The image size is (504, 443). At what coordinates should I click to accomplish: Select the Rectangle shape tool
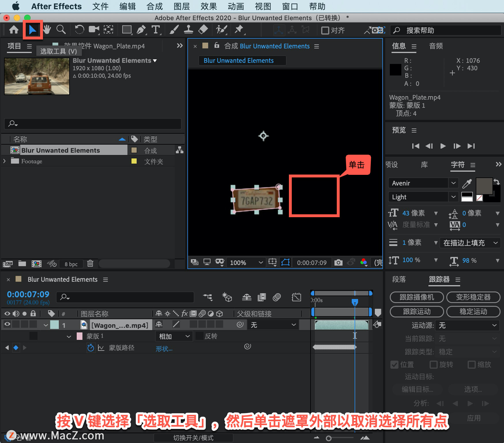point(127,30)
